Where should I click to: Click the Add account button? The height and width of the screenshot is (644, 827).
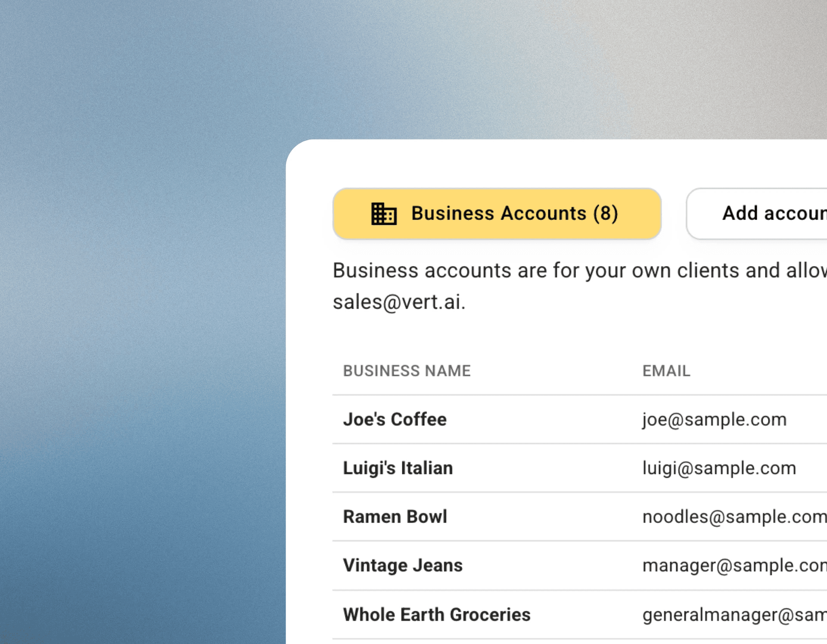point(757,214)
